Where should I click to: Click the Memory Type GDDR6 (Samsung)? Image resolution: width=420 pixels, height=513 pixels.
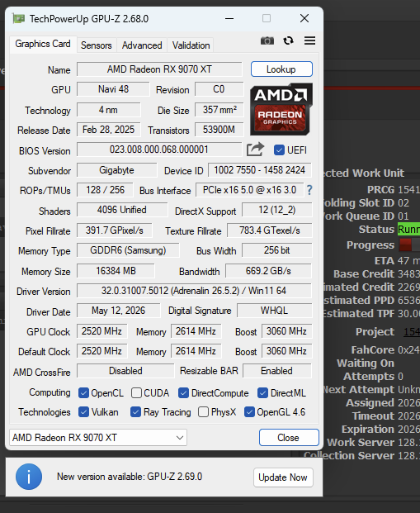(x=128, y=250)
